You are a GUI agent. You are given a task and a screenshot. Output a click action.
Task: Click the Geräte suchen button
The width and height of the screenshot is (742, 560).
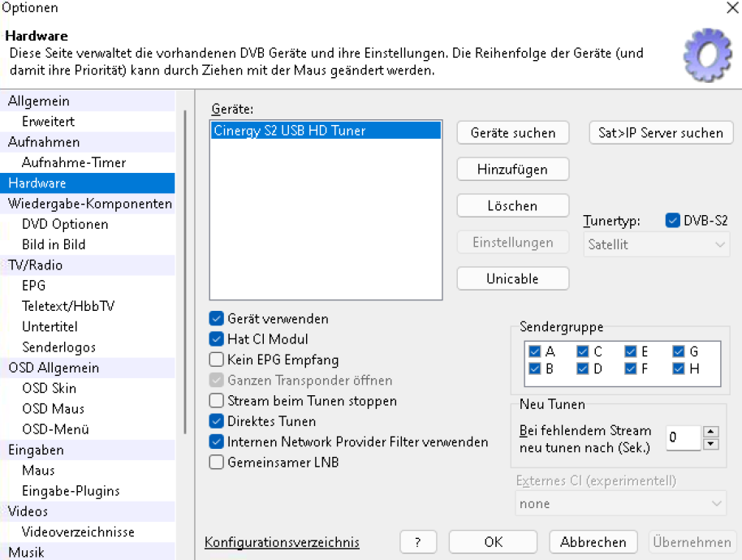click(513, 133)
